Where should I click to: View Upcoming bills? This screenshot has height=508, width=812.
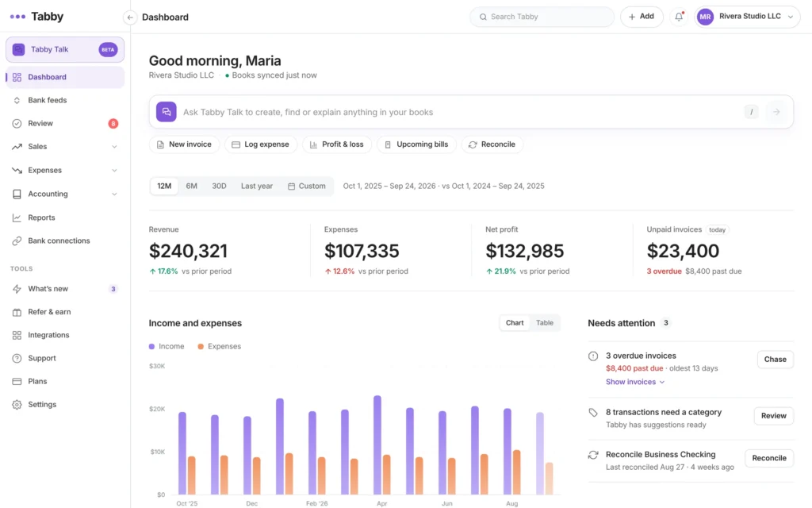[x=416, y=144]
